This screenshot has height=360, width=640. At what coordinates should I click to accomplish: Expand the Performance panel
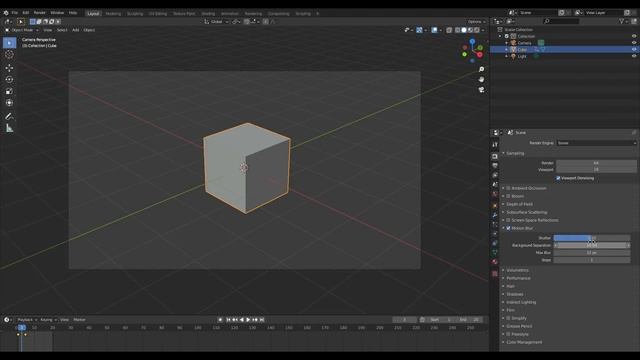[x=518, y=278]
